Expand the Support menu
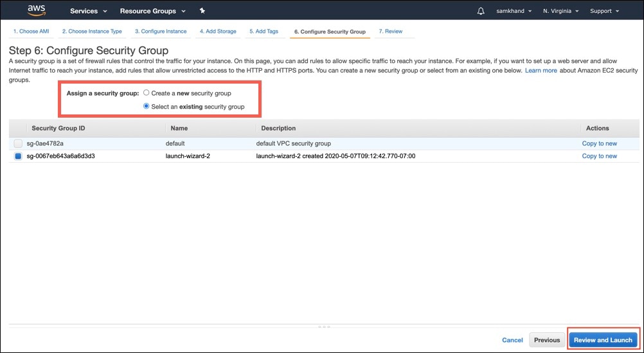Image resolution: width=644 pixels, height=353 pixels. point(604,11)
